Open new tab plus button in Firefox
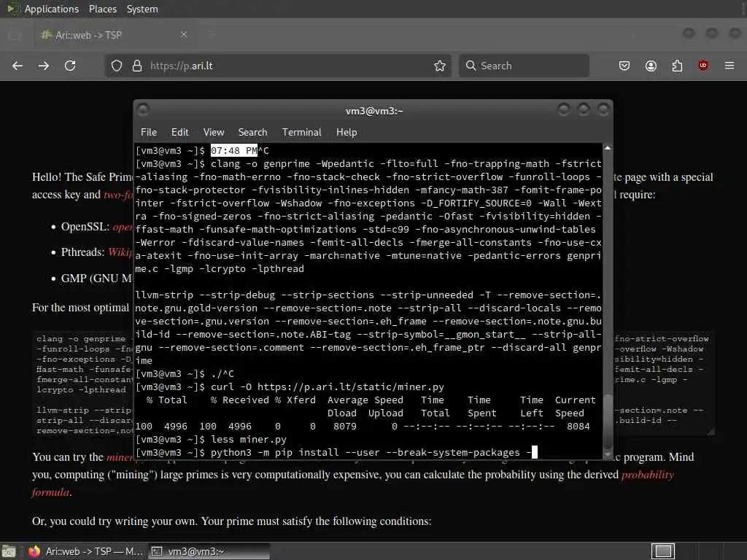Viewport: 747px width, 560px height. pyautogui.click(x=212, y=34)
